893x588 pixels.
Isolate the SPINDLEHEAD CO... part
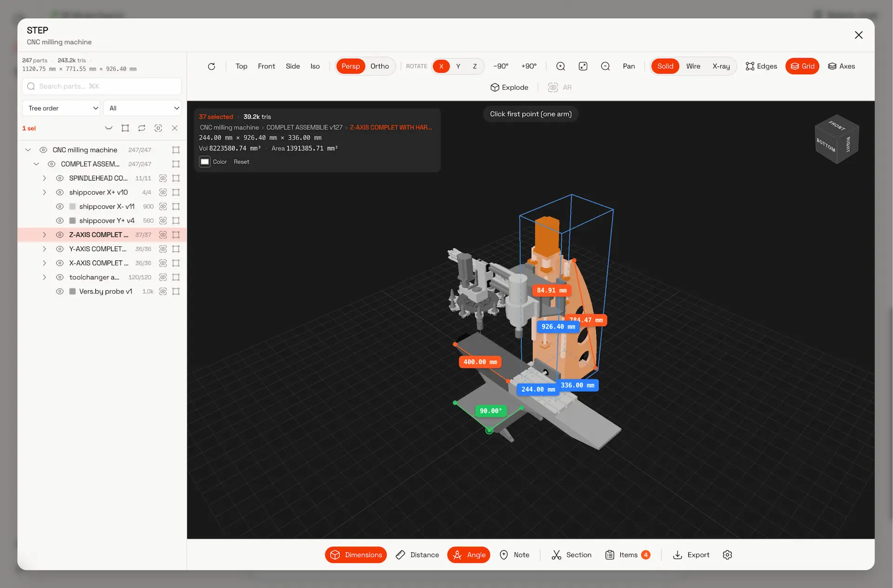coord(163,178)
